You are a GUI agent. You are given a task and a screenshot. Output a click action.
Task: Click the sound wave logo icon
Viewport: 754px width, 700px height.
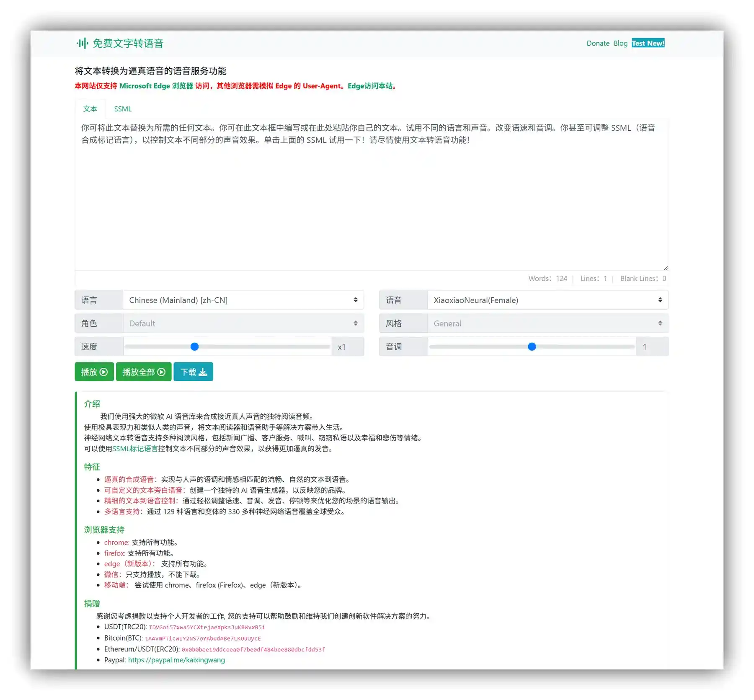(82, 43)
